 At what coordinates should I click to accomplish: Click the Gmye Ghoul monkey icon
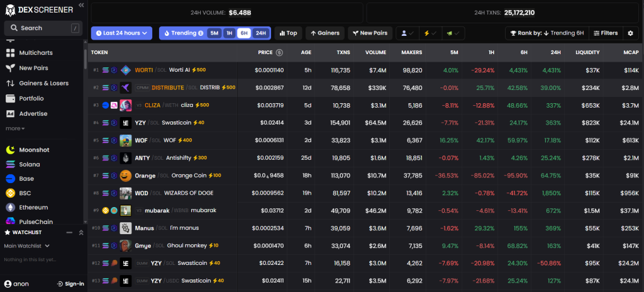click(x=125, y=245)
